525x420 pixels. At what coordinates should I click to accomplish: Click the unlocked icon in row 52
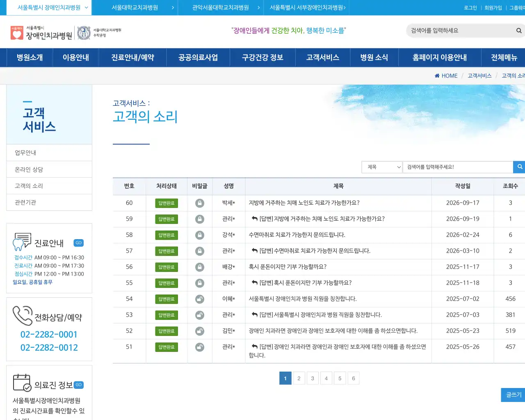pyautogui.click(x=200, y=331)
